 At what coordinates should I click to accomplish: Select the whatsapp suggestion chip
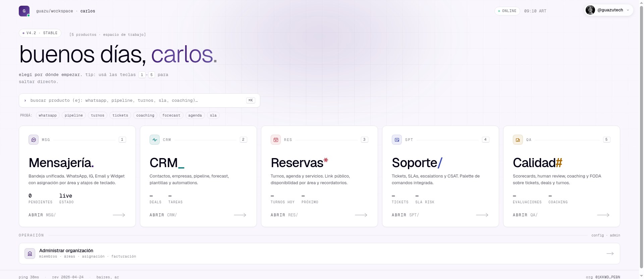[48, 115]
